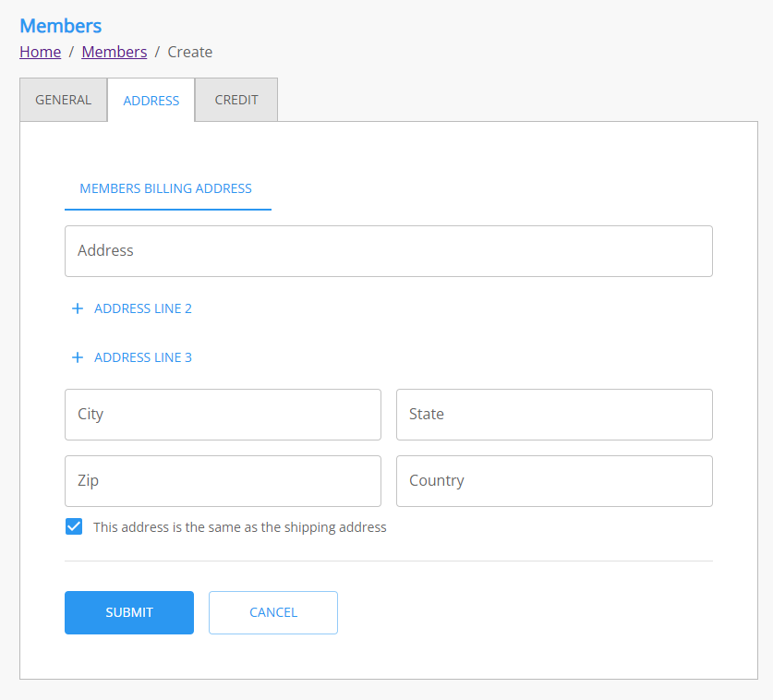
Task: Open the Members breadcrumb link
Action: coord(114,52)
